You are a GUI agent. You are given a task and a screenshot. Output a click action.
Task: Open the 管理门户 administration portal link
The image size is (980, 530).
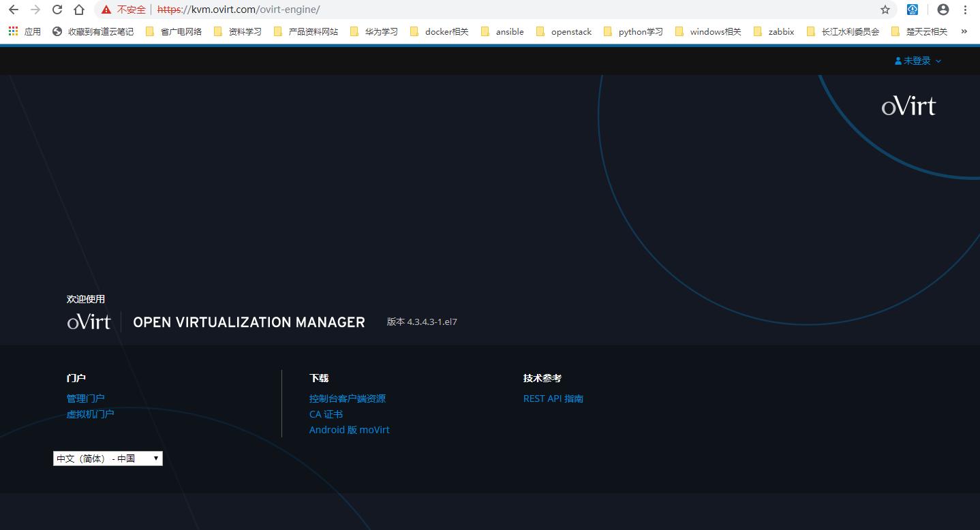[86, 399]
